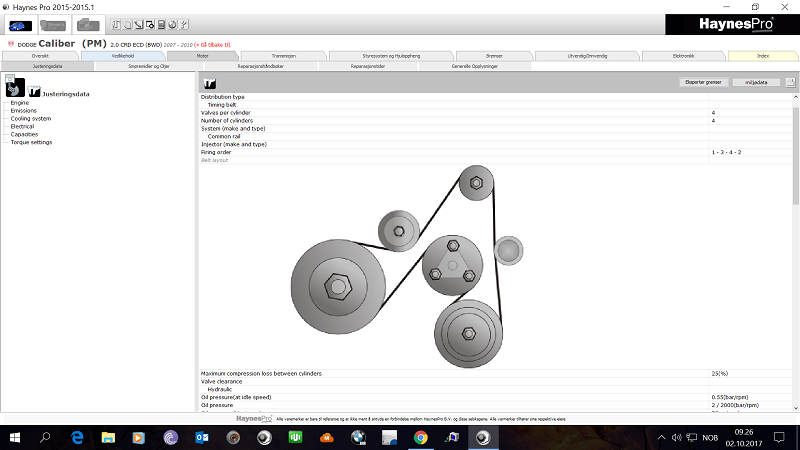The image size is (800, 450).
Task: Click the piston engine icon in the sidebar
Action: (15, 87)
